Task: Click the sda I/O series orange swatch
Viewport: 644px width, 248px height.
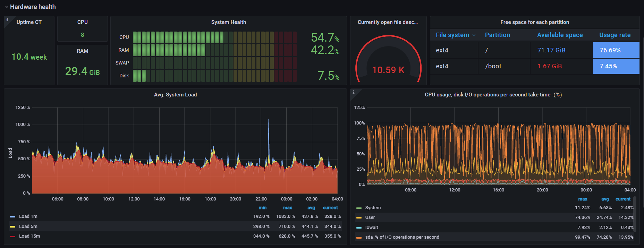Action: (x=359, y=238)
